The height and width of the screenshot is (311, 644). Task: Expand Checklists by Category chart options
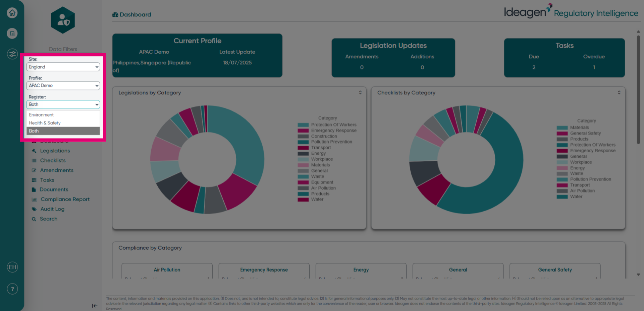(x=619, y=93)
